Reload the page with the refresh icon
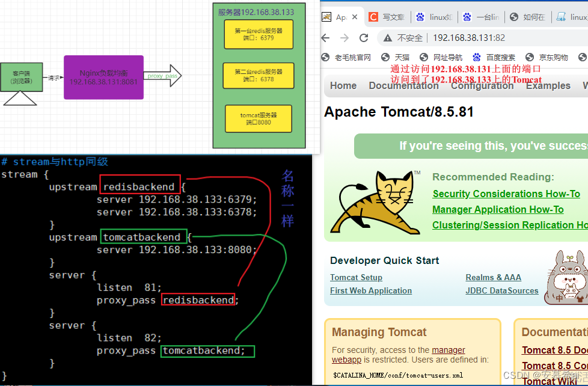 (364, 38)
